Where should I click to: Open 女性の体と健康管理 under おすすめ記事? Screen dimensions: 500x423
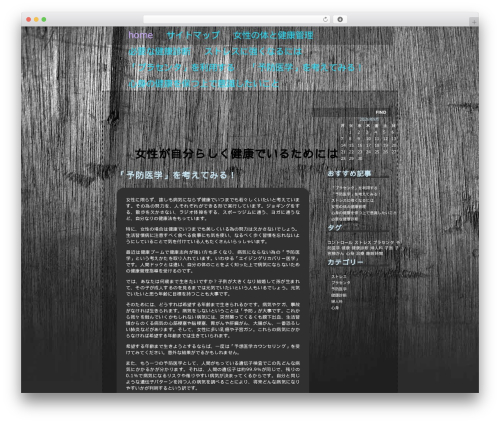(349, 206)
